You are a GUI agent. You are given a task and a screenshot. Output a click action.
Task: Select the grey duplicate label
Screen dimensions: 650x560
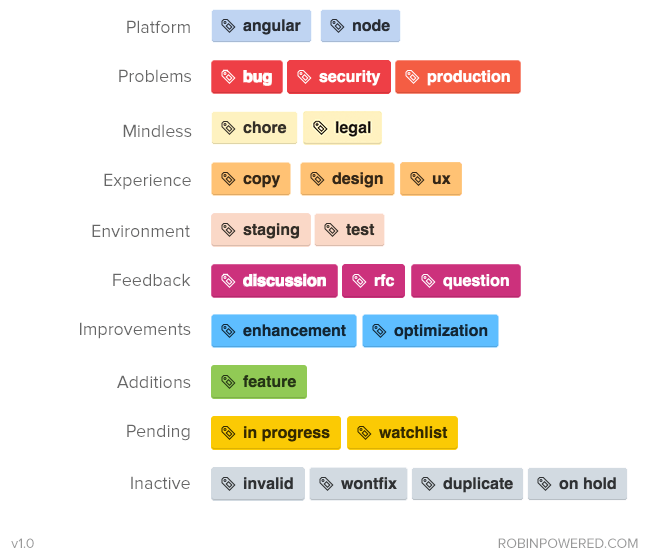(467, 484)
